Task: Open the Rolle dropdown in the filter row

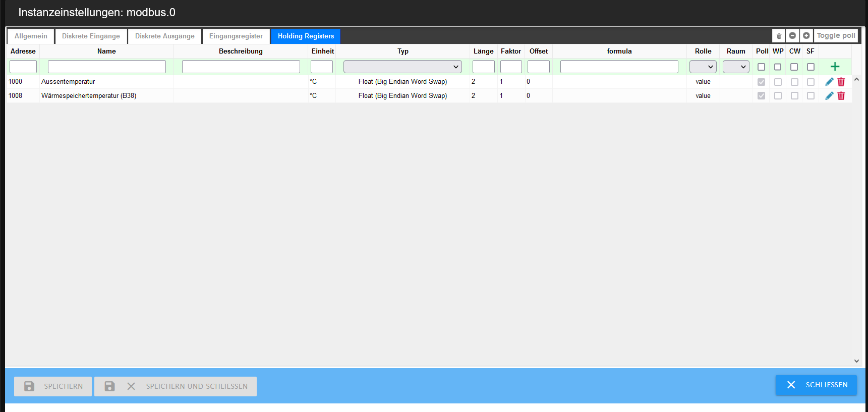Action: click(x=703, y=67)
